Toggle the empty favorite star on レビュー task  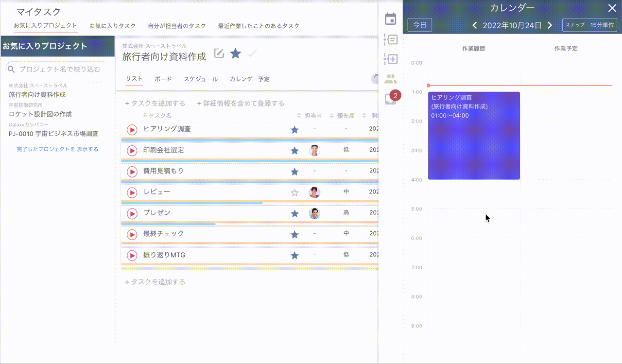point(294,192)
